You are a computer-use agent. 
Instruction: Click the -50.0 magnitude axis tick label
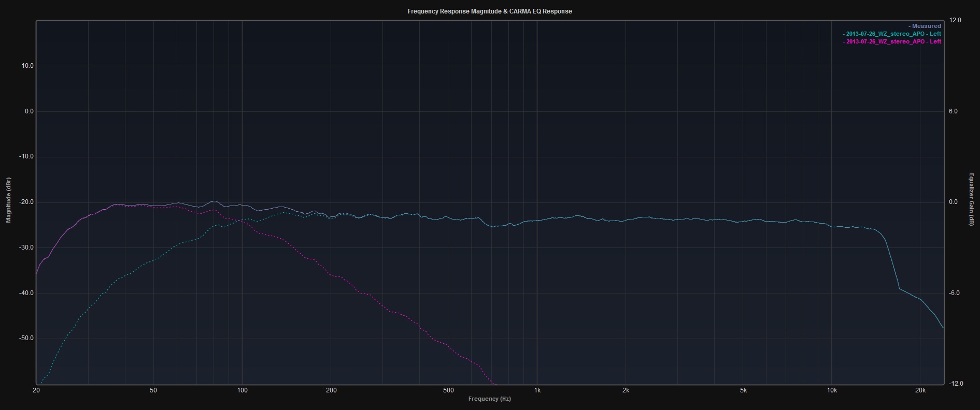click(26, 338)
